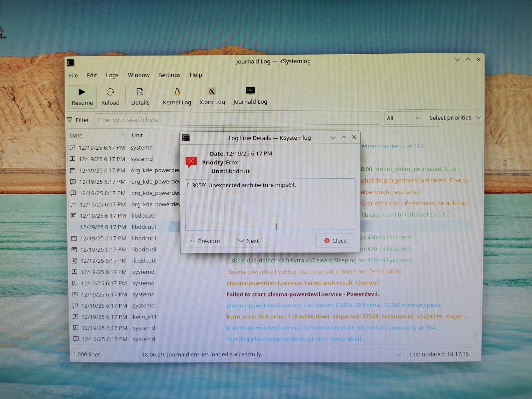Click the vertical scrollbar handle of log list

(475, 337)
